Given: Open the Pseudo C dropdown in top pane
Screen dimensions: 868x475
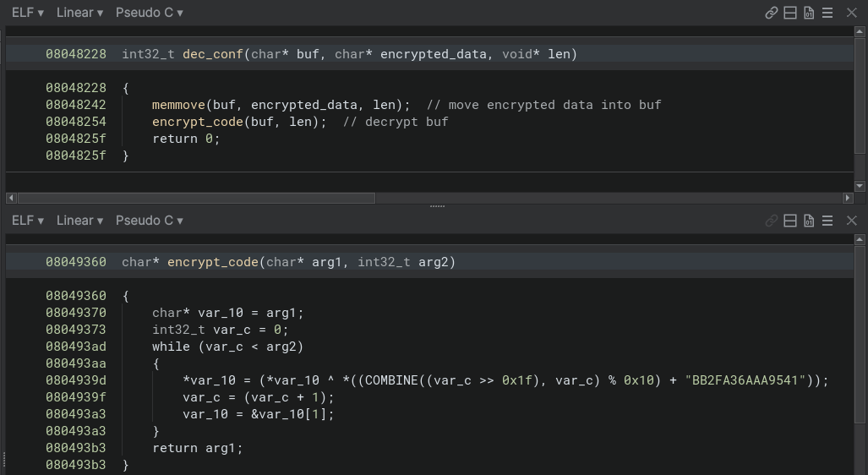Looking at the screenshot, I should pyautogui.click(x=149, y=13).
